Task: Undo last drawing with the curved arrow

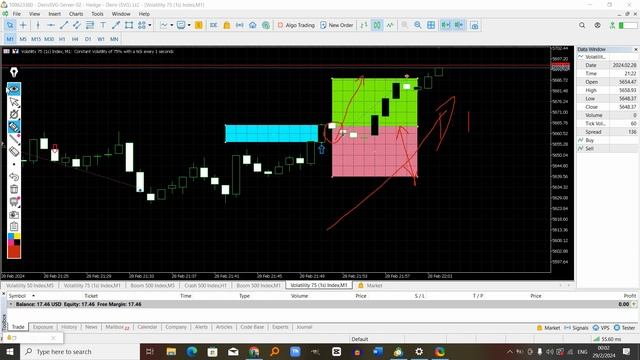Action: 14,177
